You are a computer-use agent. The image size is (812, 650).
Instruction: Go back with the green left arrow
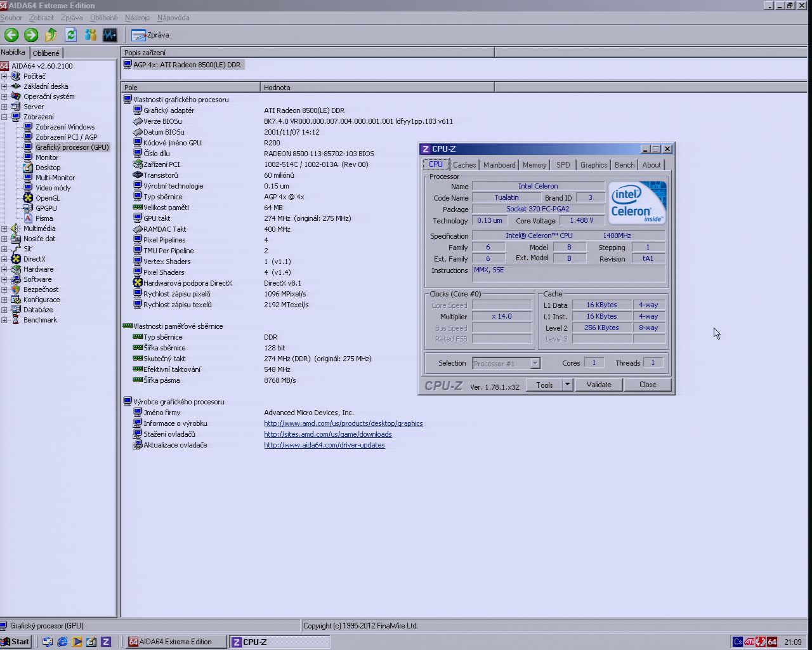pyautogui.click(x=11, y=35)
